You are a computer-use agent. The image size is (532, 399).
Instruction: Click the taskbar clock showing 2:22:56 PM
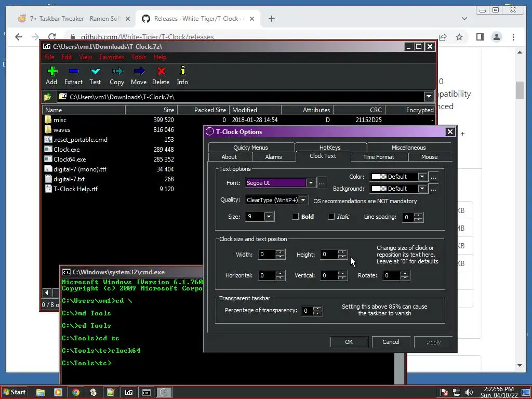(499, 392)
